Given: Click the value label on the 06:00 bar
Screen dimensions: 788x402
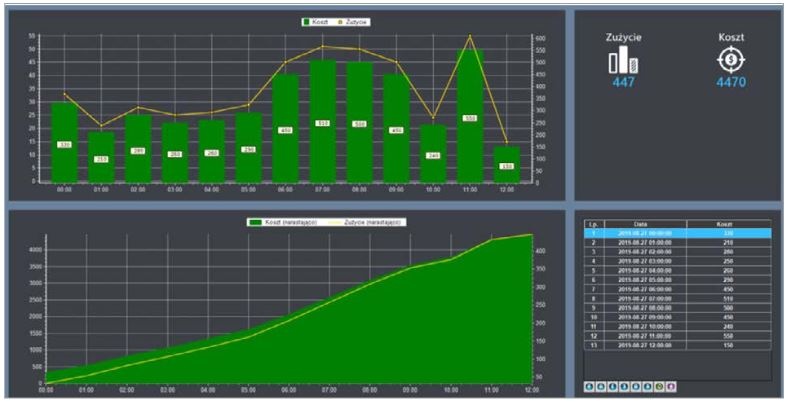Looking at the screenshot, I should (x=285, y=130).
